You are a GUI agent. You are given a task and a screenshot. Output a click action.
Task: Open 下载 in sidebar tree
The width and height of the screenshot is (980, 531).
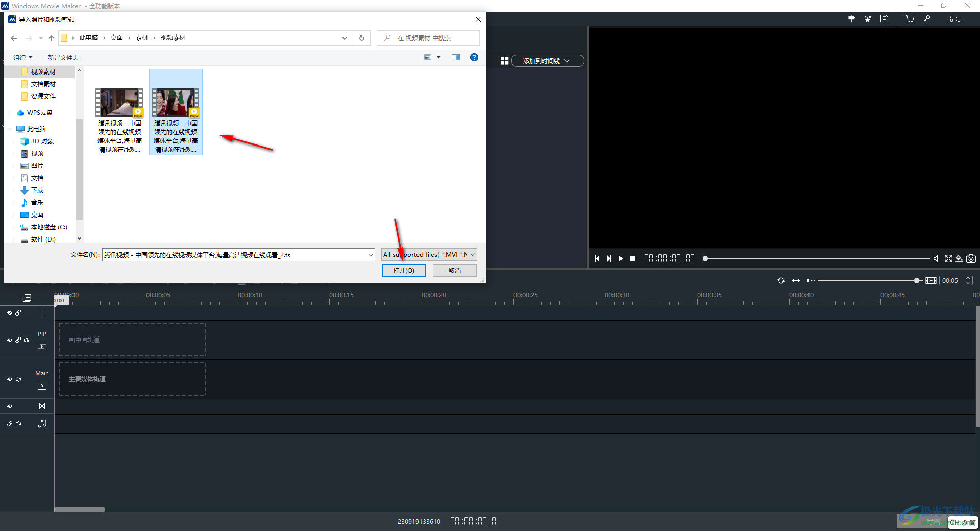point(37,190)
